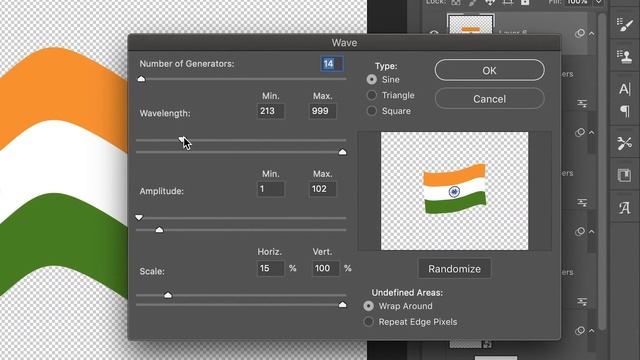
Task: Click the 'Number of Generators:' label
Action: coord(187,64)
